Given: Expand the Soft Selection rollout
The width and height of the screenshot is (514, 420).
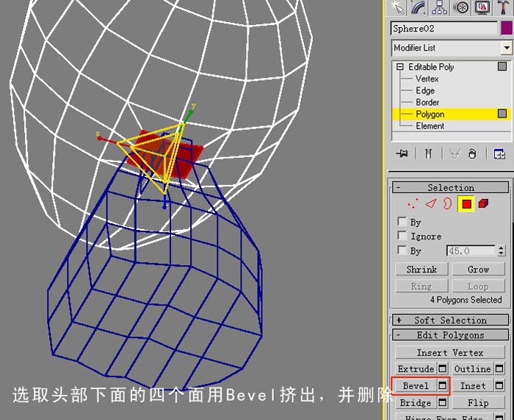Looking at the screenshot, I should pyautogui.click(x=450, y=320).
